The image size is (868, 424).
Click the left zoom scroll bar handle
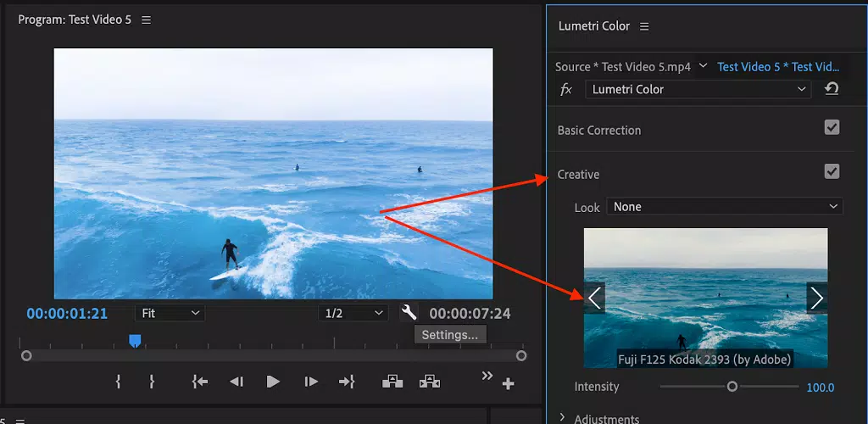[x=26, y=356]
